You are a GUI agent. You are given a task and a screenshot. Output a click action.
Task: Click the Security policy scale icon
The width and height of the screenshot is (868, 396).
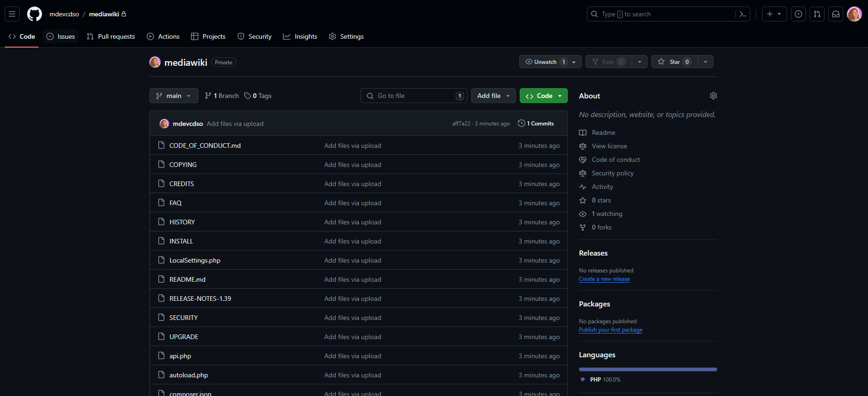(583, 174)
